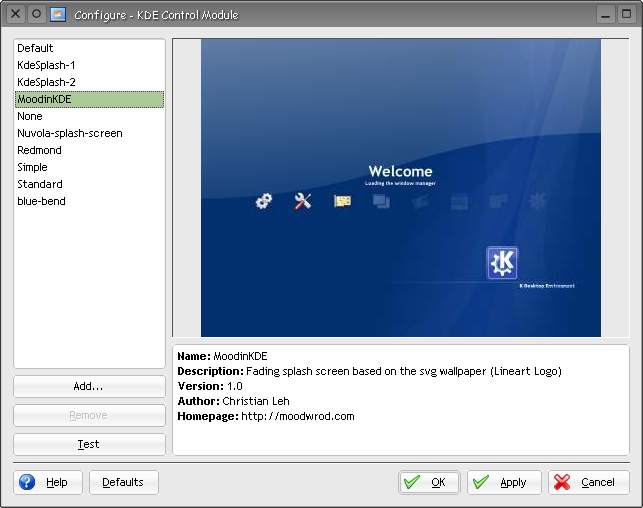Click the Name: MoodinKDE line
643x508 pixels.
point(222,356)
